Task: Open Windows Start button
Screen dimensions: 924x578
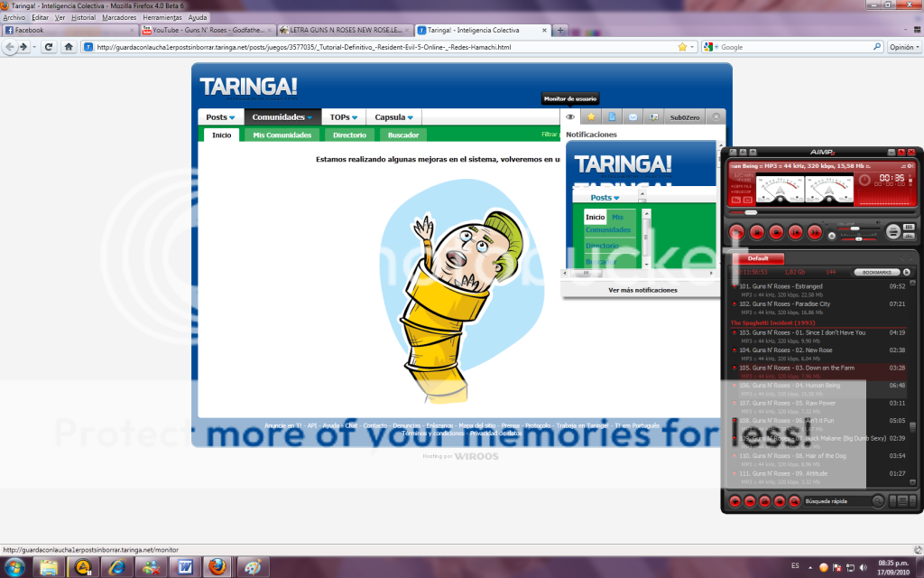Action: [x=14, y=567]
